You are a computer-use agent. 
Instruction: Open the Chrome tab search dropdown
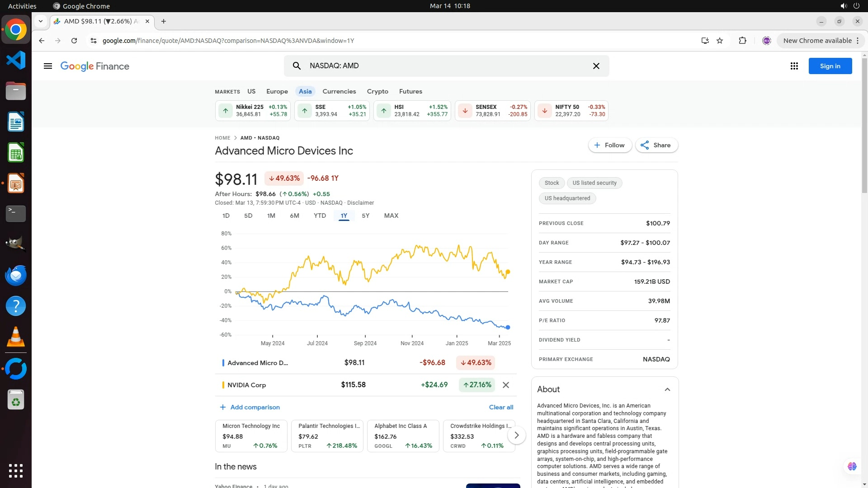click(41, 21)
